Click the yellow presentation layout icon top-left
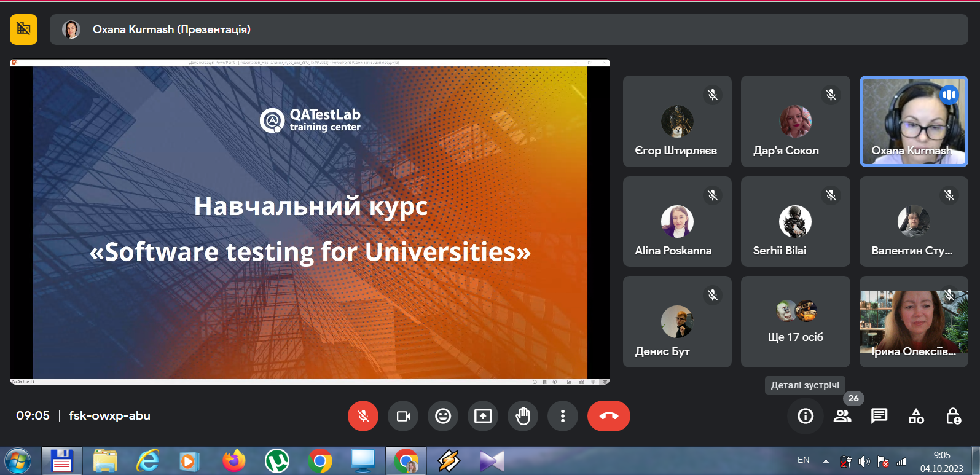Screen dimensions: 980x475 [24, 29]
